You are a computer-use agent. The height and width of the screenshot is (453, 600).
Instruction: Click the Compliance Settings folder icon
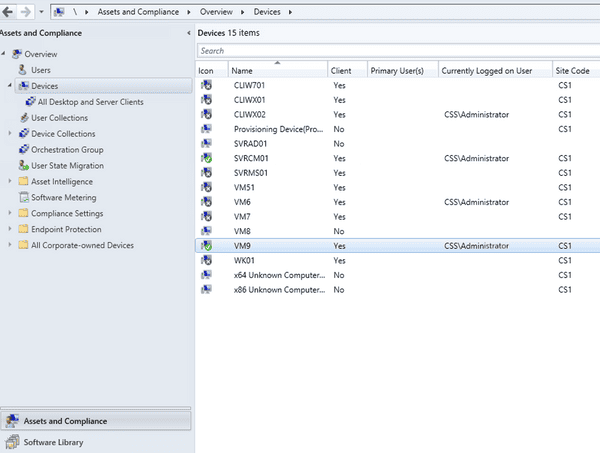[23, 213]
